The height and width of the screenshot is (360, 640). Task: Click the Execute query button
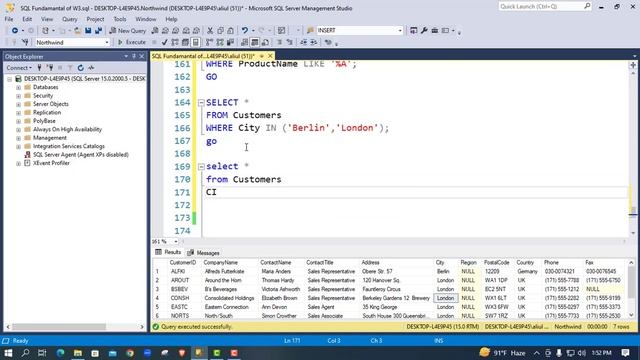[x=131, y=42]
